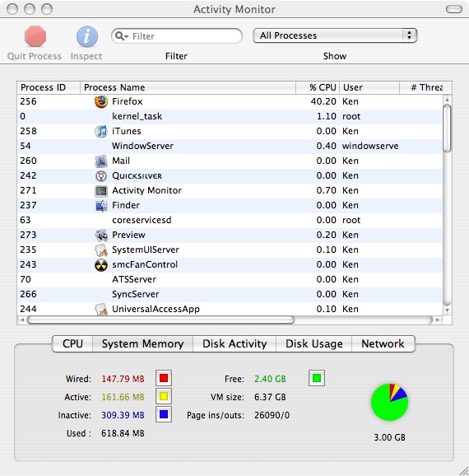Viewport: 469px width, 476px height.
Task: Sort by Process ID column header
Action: (x=49, y=87)
